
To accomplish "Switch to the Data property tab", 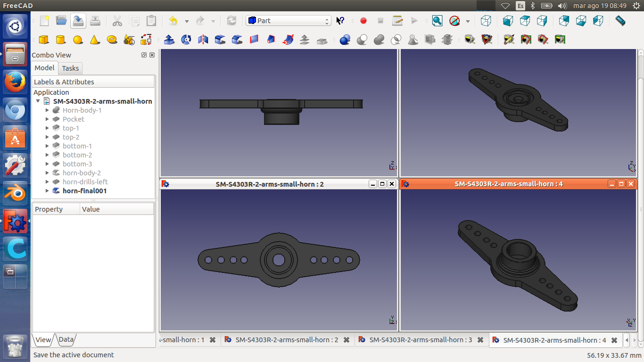I will click(x=66, y=339).
